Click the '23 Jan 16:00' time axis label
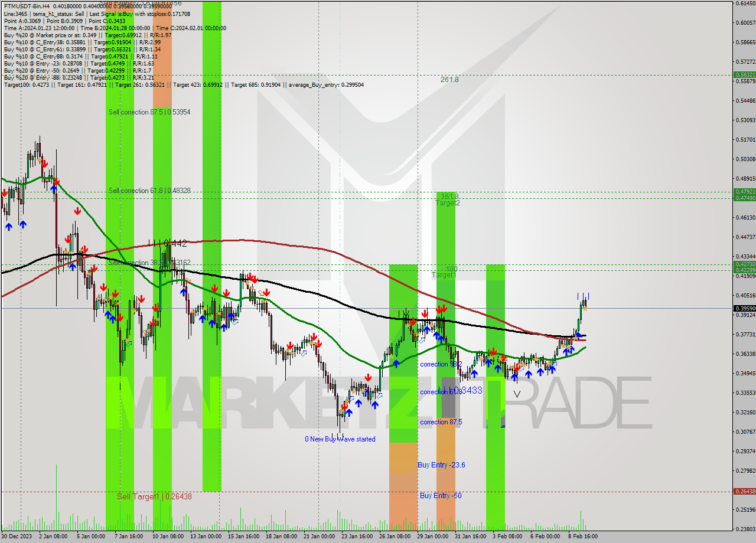Screen dimensions: 756x543 tap(356, 537)
